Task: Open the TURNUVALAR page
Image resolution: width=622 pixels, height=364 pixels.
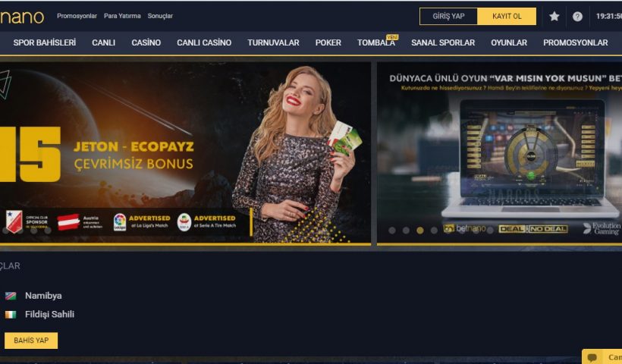Action: (273, 42)
